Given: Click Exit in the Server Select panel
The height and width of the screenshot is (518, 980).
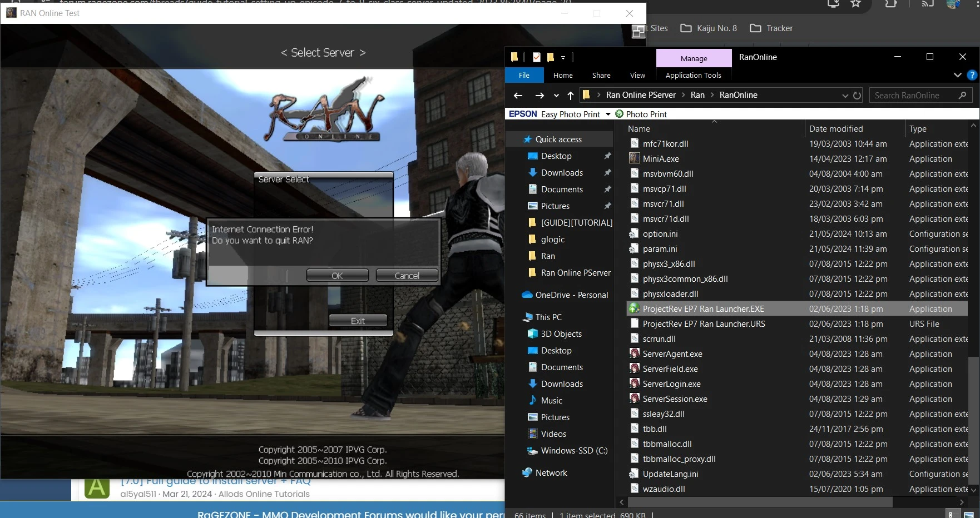Looking at the screenshot, I should [358, 321].
